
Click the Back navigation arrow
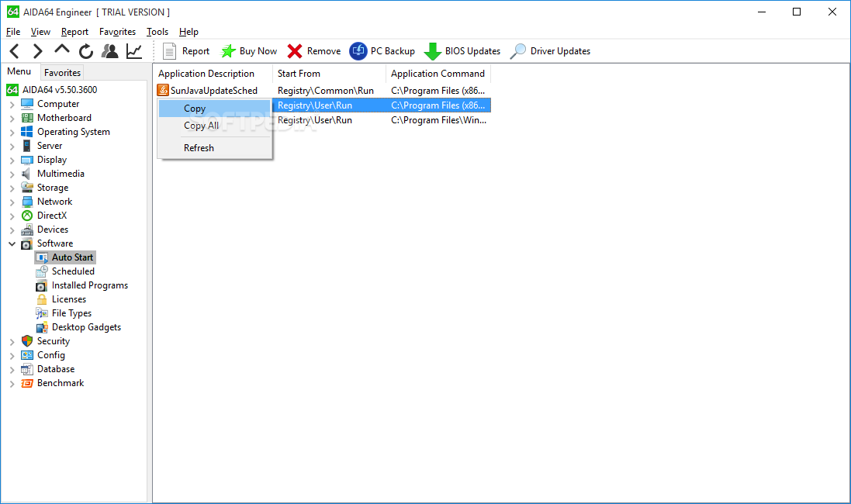pyautogui.click(x=15, y=51)
